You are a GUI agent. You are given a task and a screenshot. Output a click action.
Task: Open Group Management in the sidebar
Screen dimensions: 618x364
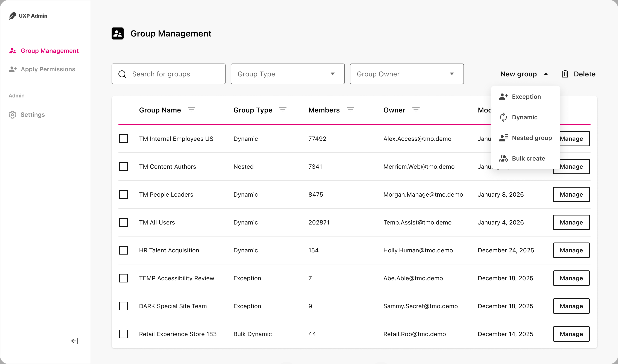(44, 51)
